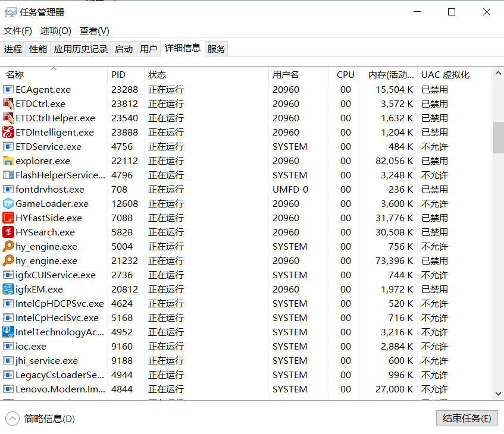The image size is (504, 434).
Task: Click the Task Manager title bar icon
Action: pyautogui.click(x=10, y=12)
